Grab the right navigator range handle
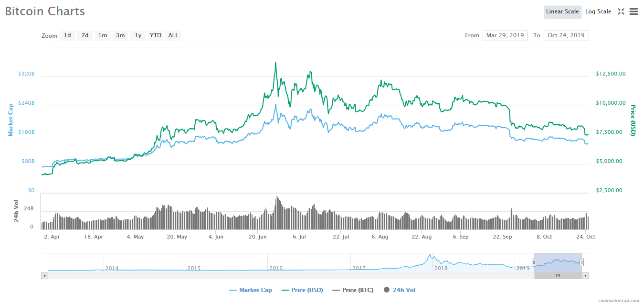The image size is (644, 304). click(x=581, y=262)
